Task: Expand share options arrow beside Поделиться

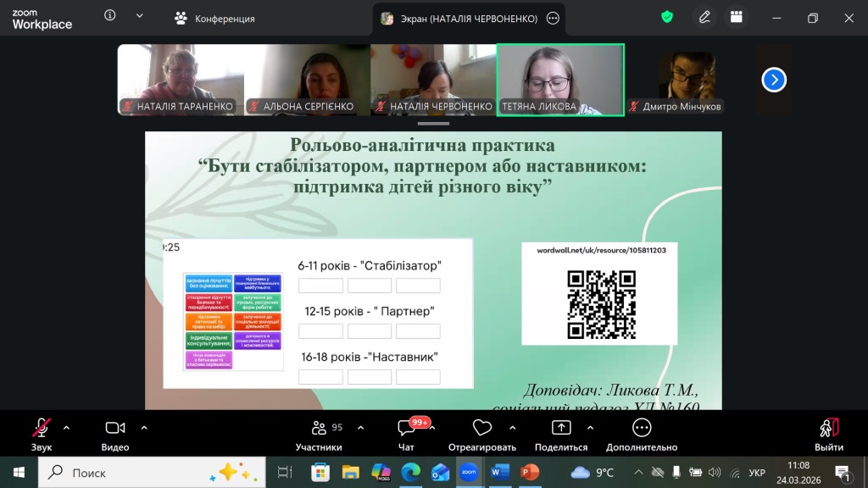Action: pos(588,427)
